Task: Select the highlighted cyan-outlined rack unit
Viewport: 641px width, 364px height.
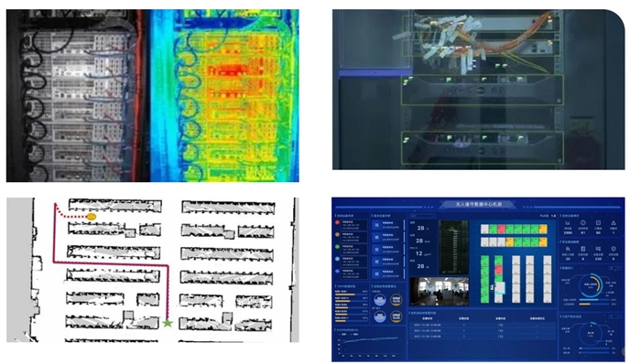Action: [x=500, y=288]
